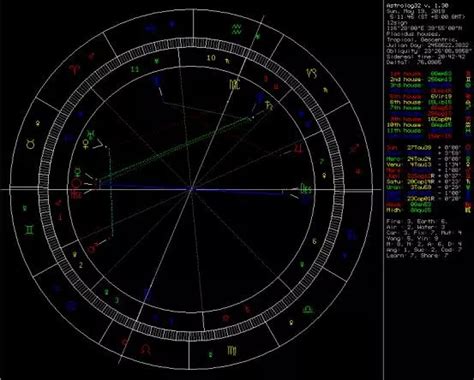474x380 pixels.
Task: Select the green Descendant marker
Action: (x=306, y=189)
